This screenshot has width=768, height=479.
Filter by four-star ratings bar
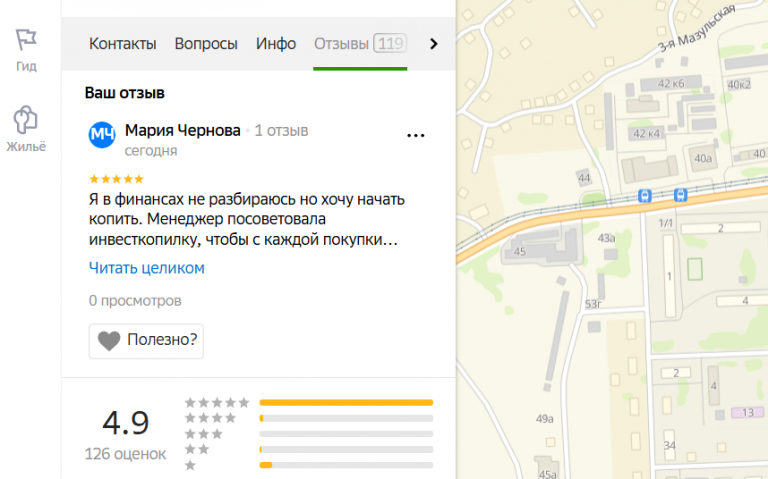coord(346,419)
